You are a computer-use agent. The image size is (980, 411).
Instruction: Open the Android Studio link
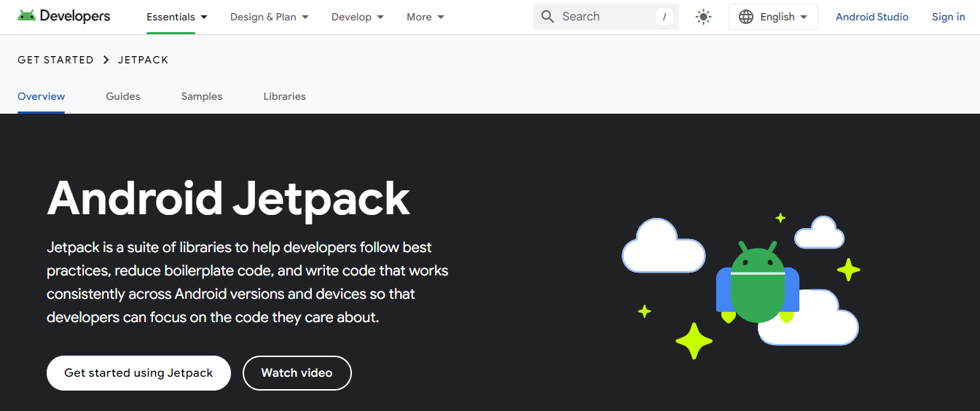pyautogui.click(x=872, y=17)
